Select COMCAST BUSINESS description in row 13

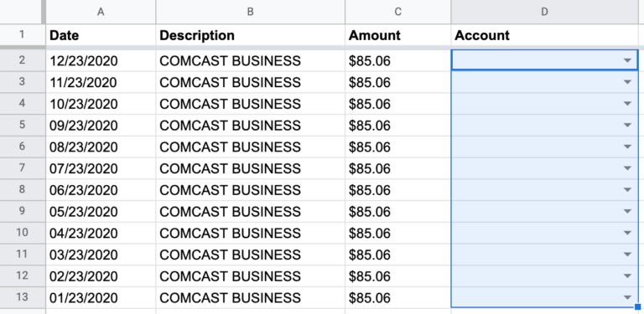(250, 297)
